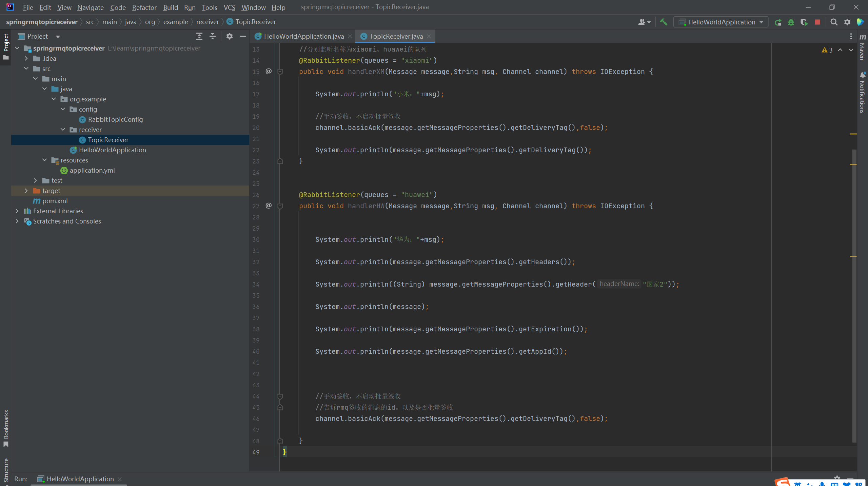
Task: Click the Expand All icon in the Project panel
Action: point(199,36)
